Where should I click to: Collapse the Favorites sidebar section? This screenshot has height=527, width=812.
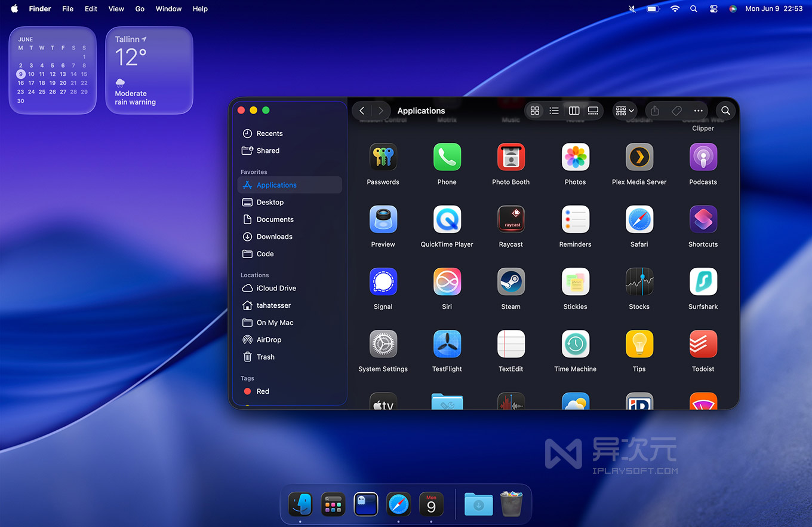[254, 171]
